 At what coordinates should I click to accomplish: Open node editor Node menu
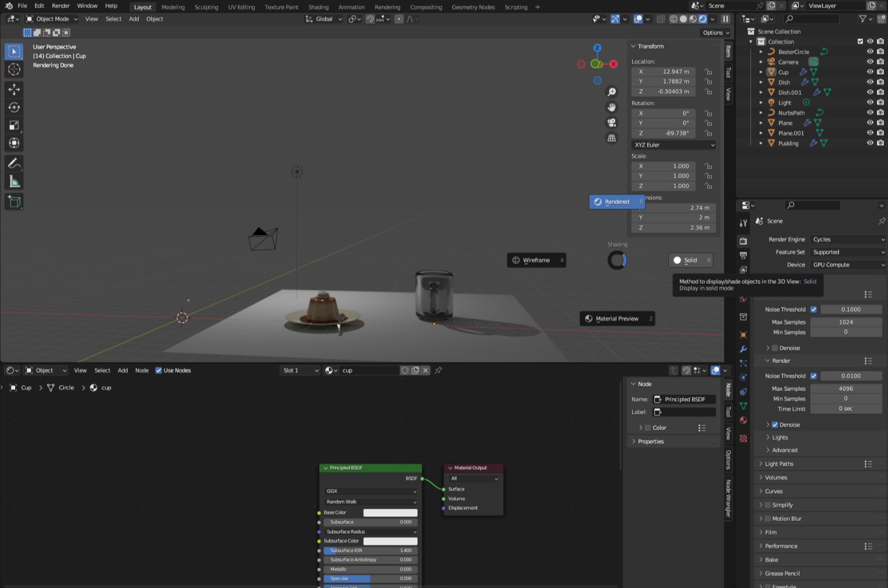pos(142,370)
